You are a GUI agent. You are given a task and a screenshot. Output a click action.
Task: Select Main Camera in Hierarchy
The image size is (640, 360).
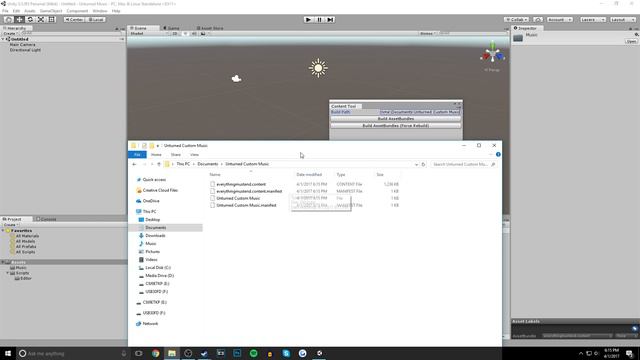point(22,44)
